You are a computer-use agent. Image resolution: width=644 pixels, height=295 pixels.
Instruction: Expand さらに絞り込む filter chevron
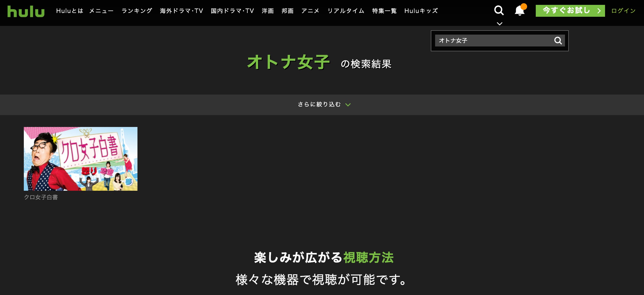tap(348, 105)
